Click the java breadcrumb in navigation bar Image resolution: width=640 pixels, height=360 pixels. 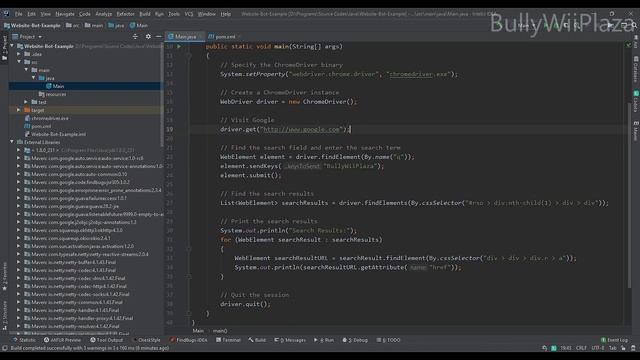pos(116,25)
